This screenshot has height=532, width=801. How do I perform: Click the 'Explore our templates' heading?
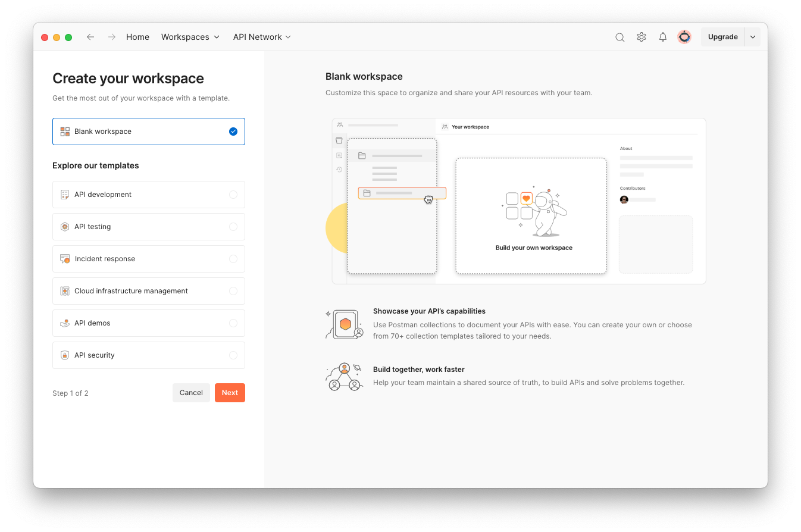tap(96, 165)
